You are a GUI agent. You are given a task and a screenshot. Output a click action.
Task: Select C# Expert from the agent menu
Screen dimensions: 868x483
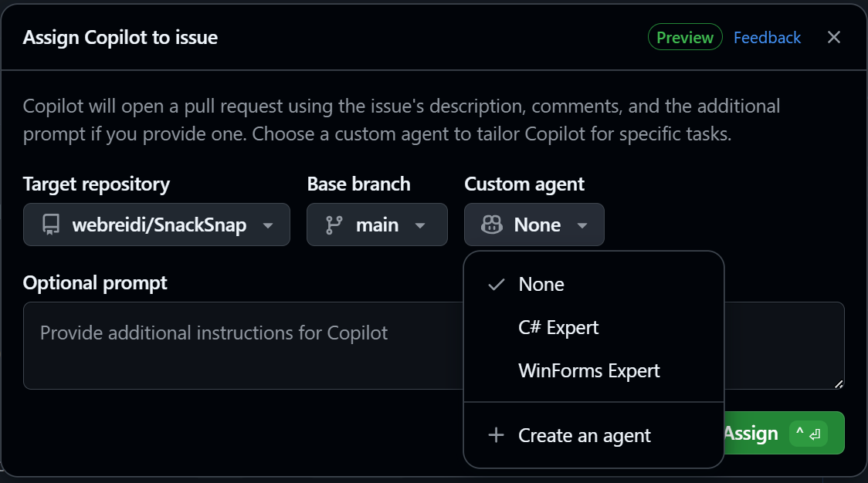[x=559, y=327]
